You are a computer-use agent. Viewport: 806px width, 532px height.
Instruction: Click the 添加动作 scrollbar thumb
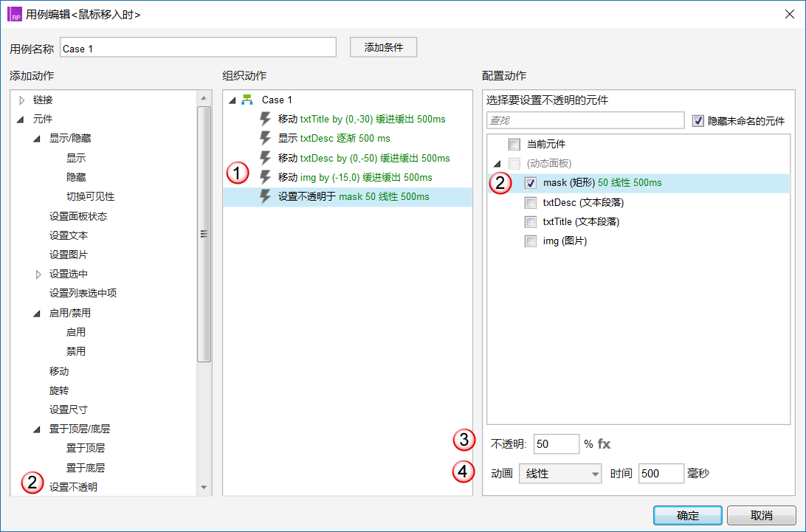204,235
